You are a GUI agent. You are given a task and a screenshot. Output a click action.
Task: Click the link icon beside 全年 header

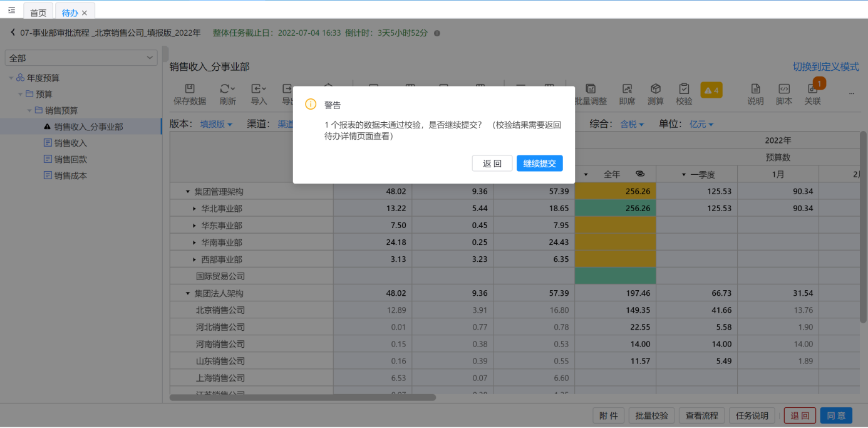639,174
